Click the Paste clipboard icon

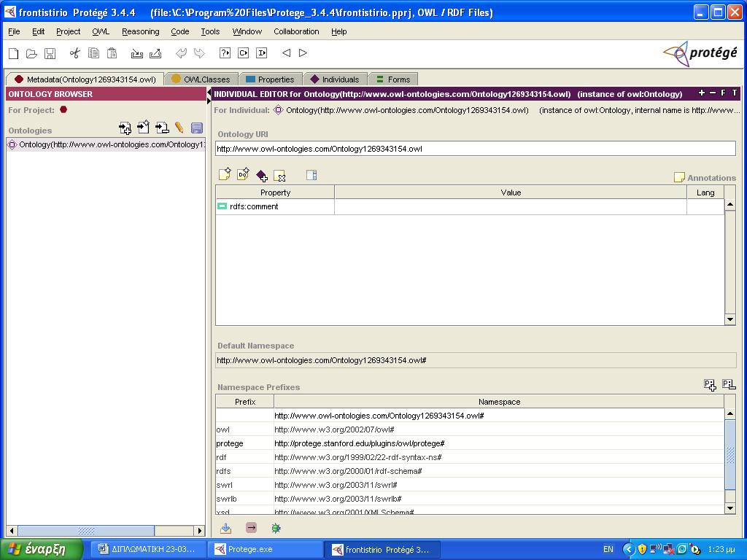point(112,53)
